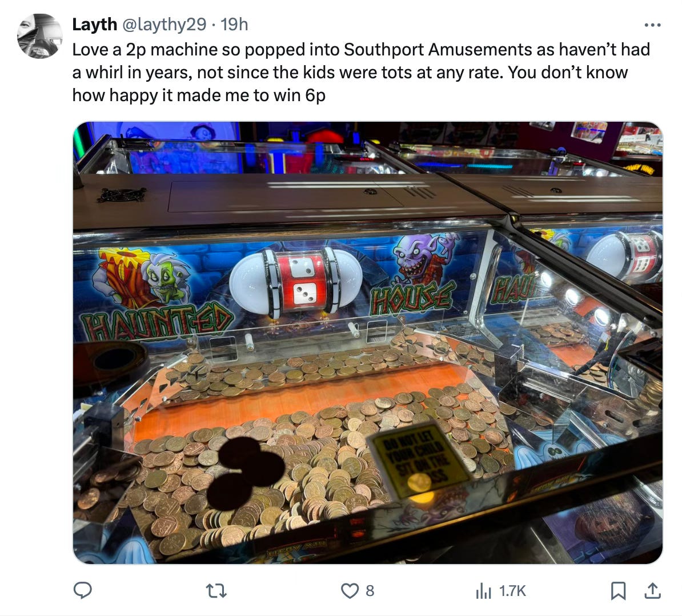
Task: Like the tweet with the heart icon
Action: click(x=349, y=591)
